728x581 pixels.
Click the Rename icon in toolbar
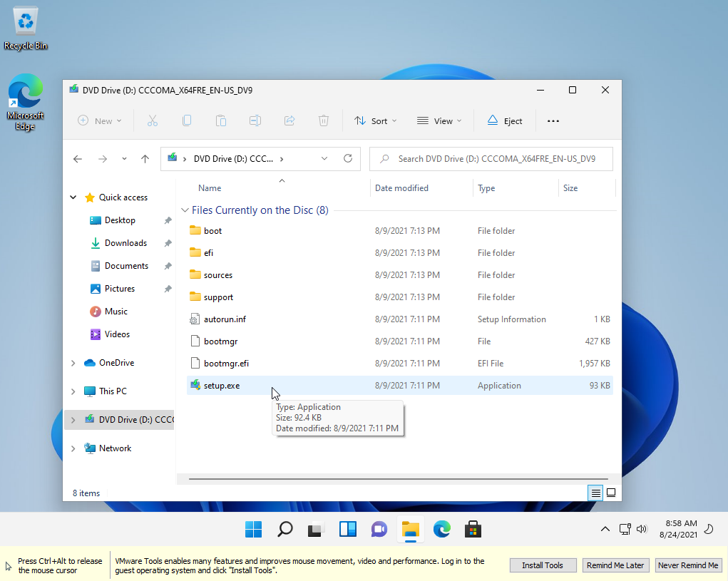[255, 120]
